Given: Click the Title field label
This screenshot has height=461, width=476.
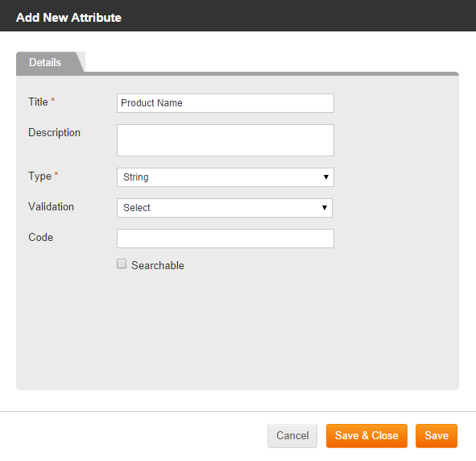Looking at the screenshot, I should click(x=38, y=102).
